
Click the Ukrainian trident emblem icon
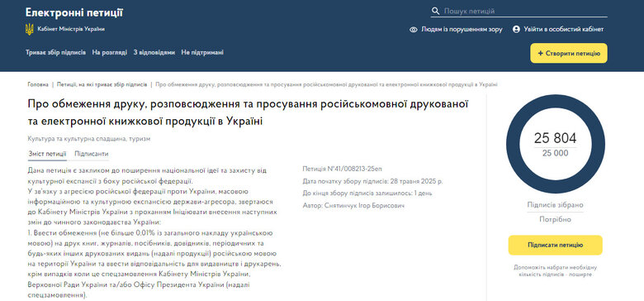point(29,29)
